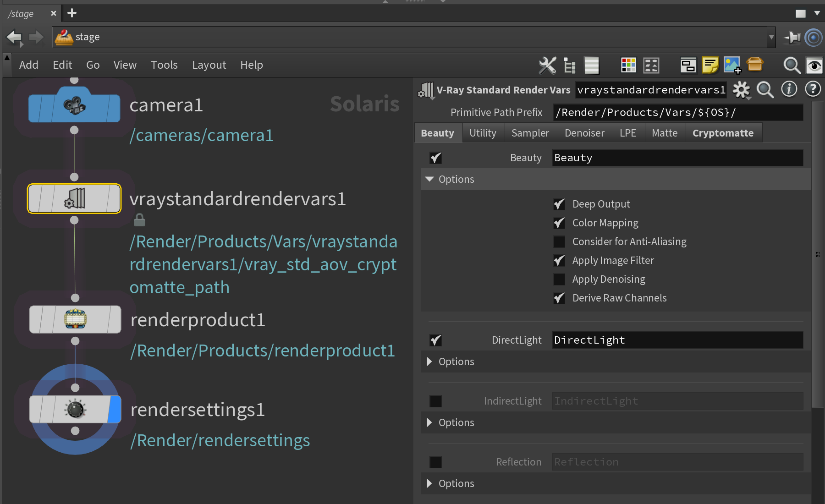Create a network box icon
The image size is (825, 504).
(688, 65)
